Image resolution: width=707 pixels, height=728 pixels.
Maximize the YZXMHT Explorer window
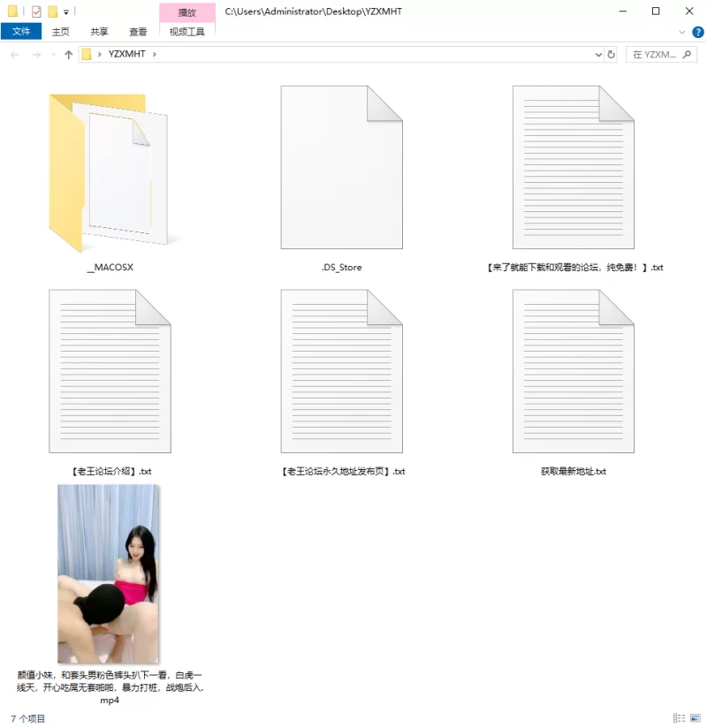tap(656, 11)
